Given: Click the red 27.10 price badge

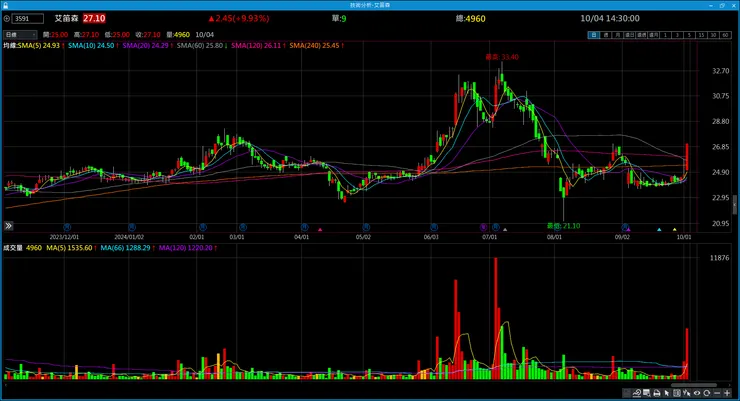Looking at the screenshot, I should (x=94, y=18).
